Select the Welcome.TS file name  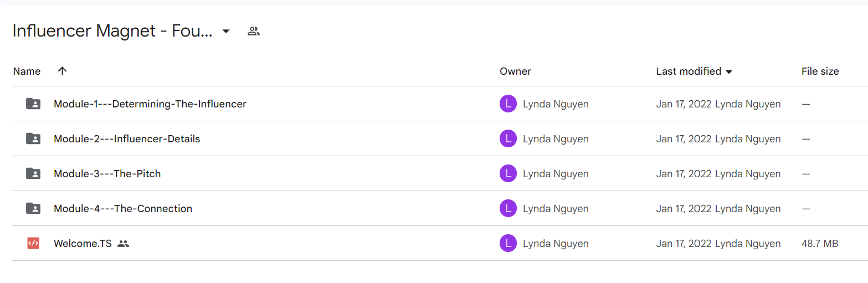83,243
